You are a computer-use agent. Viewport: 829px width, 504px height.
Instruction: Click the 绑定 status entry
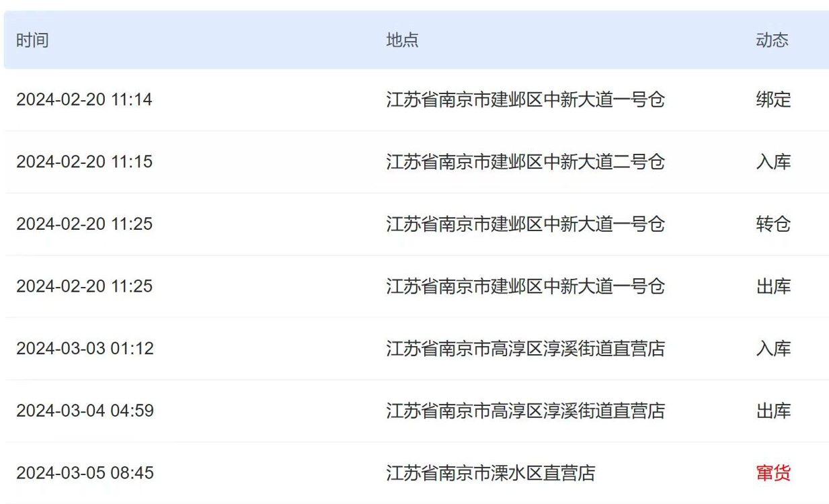pyautogui.click(x=773, y=100)
